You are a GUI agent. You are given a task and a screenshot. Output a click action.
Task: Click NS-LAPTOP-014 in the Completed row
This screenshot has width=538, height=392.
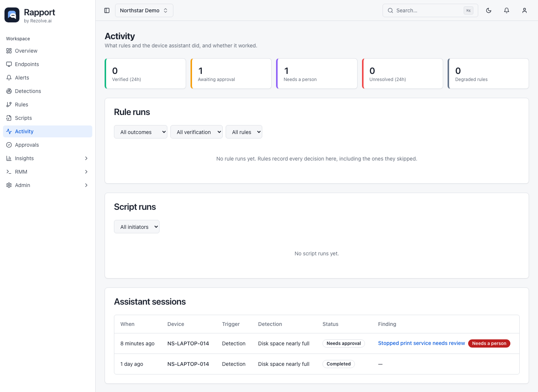(188, 364)
